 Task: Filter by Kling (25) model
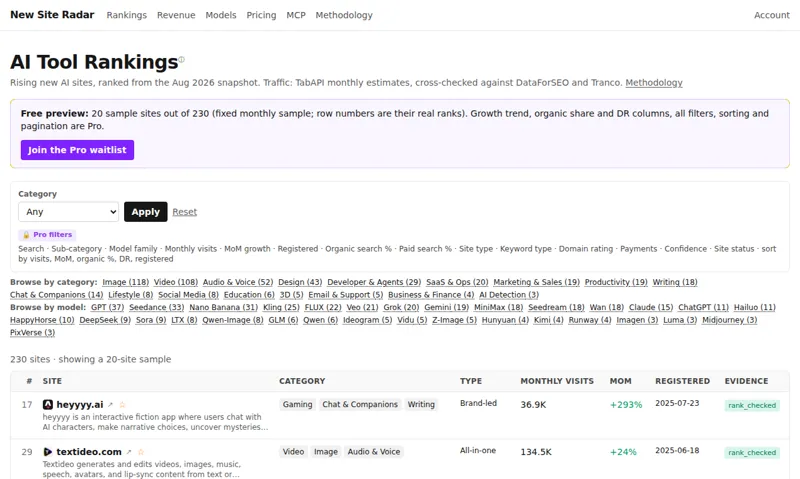click(281, 307)
